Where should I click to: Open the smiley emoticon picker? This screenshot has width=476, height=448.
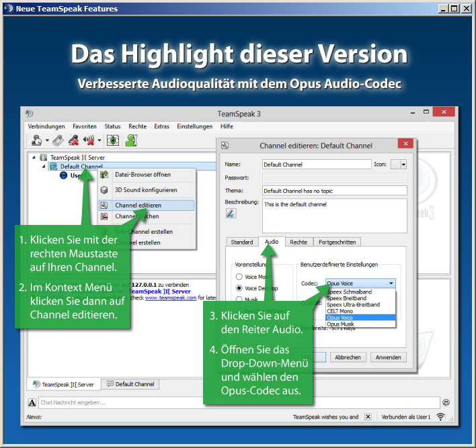(446, 402)
